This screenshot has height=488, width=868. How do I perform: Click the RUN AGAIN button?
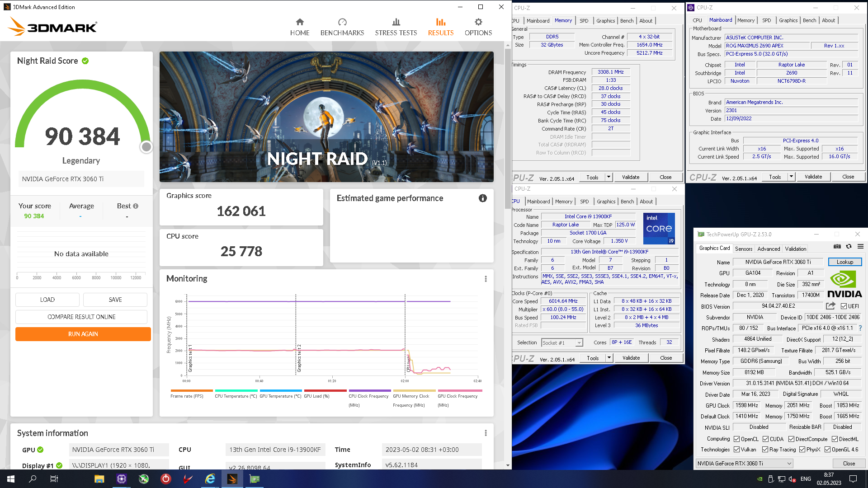coord(83,334)
